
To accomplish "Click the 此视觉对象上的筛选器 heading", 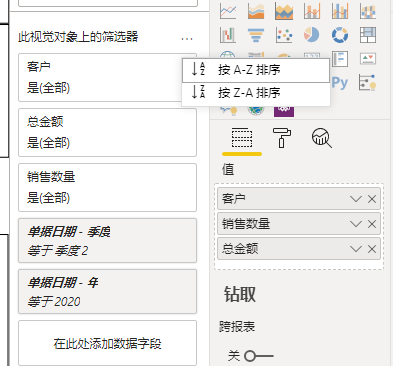I will coord(78,37).
